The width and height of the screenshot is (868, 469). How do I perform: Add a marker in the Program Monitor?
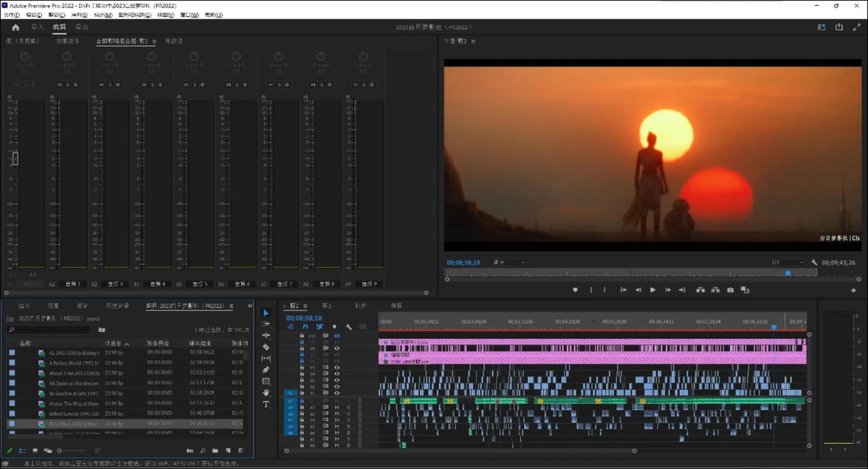(575, 290)
